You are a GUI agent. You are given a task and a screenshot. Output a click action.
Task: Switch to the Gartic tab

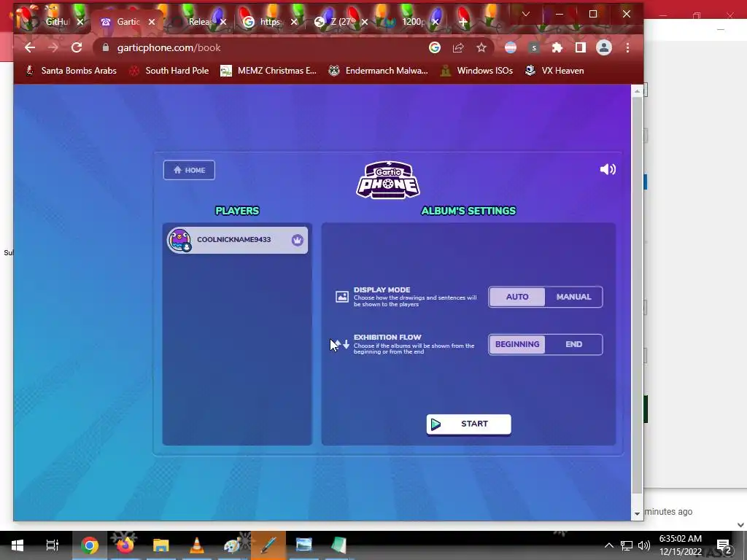126,22
